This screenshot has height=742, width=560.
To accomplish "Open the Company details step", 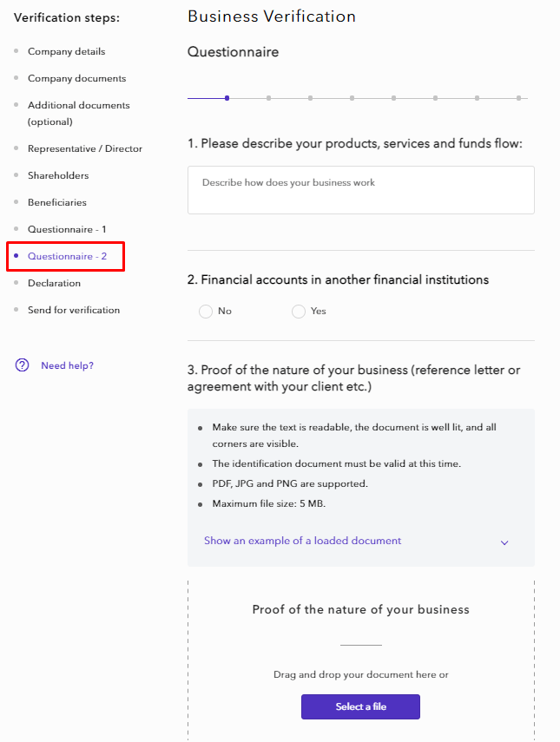I will pos(66,51).
